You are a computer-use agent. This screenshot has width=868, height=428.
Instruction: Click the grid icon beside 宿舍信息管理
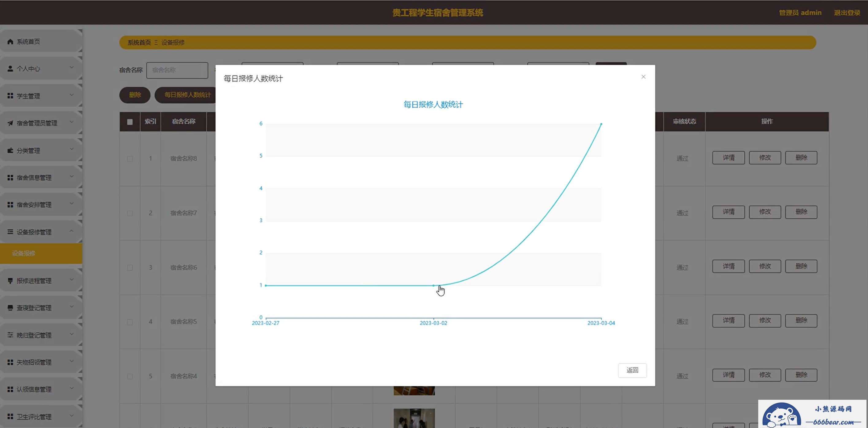10,177
